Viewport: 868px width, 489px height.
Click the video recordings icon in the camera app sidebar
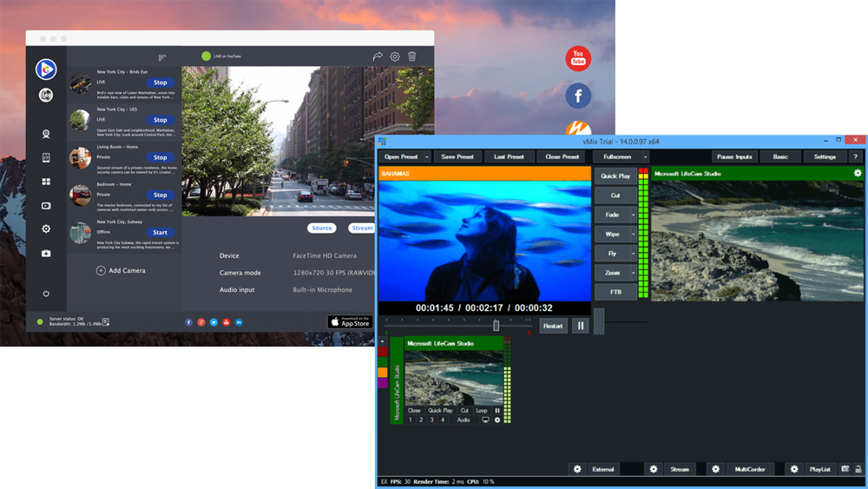coord(46,206)
